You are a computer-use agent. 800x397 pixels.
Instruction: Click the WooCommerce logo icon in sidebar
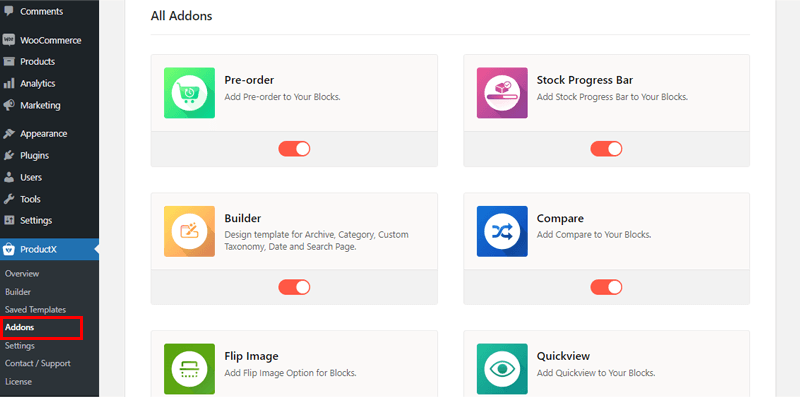point(9,40)
